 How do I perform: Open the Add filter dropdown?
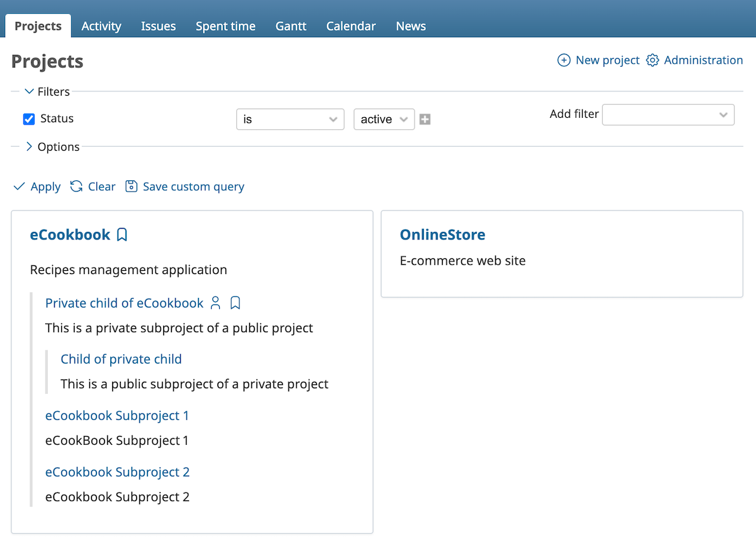[668, 115]
